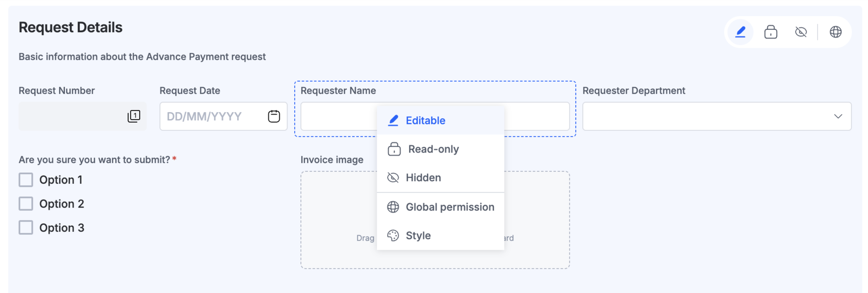868x293 pixels.
Task: Click the lock read-only icon in section header
Action: click(771, 32)
